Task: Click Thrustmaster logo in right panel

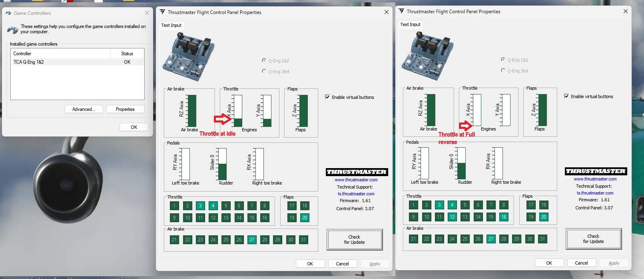Action: [596, 171]
